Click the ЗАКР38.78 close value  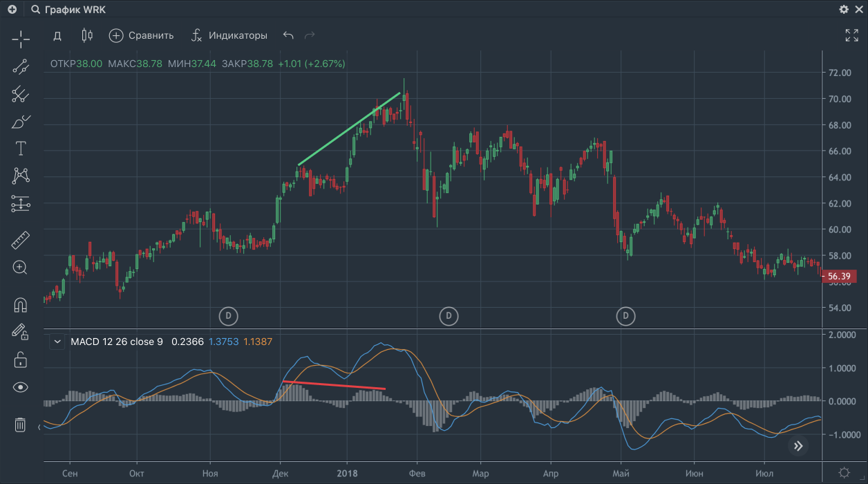pyautogui.click(x=247, y=64)
